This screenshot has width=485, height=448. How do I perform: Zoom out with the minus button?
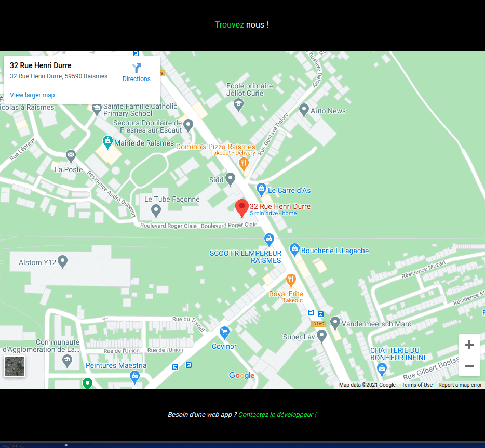pos(469,366)
